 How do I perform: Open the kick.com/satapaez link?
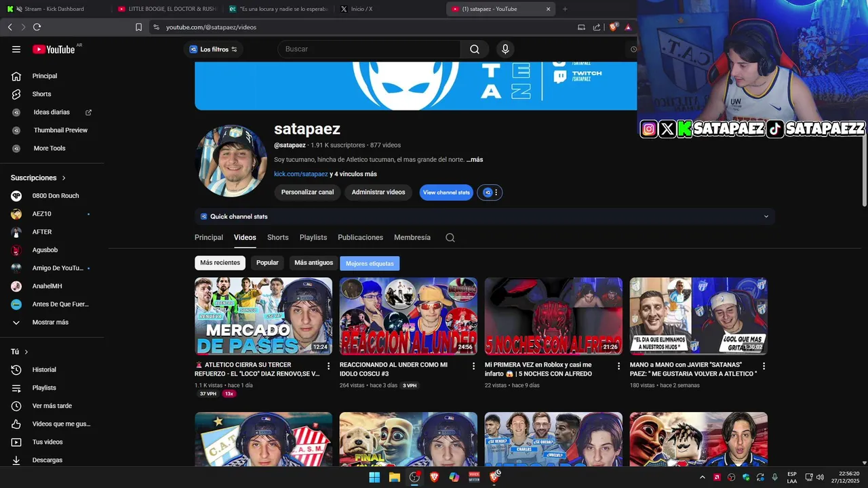(x=301, y=174)
